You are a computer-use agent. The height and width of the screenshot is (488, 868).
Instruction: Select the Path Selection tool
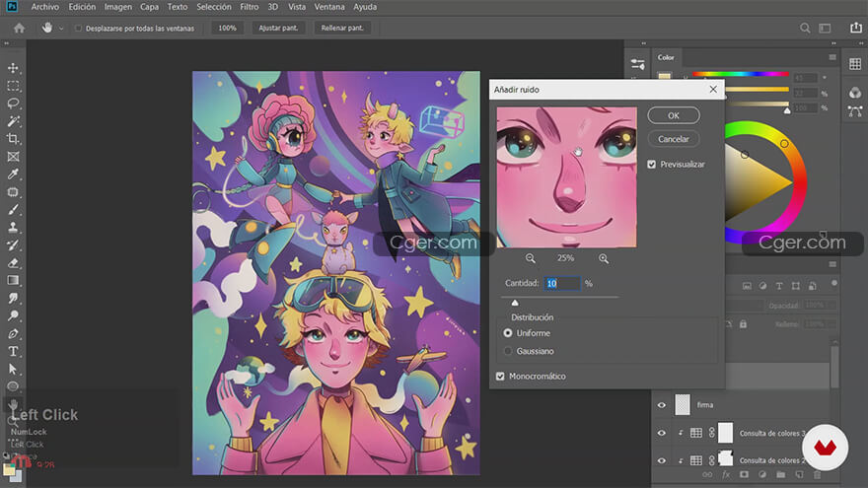tap(13, 369)
